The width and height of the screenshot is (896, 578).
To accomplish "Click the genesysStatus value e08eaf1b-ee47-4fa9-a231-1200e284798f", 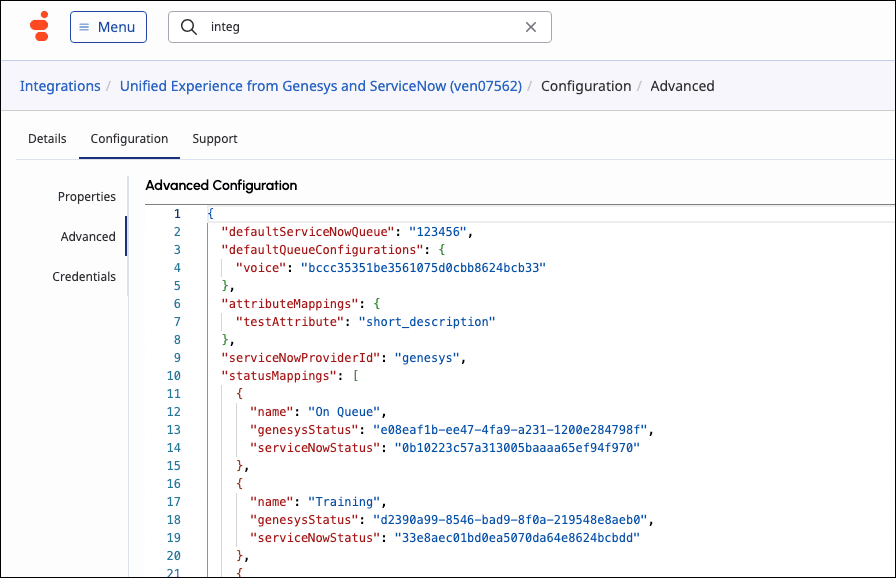I will tap(510, 430).
